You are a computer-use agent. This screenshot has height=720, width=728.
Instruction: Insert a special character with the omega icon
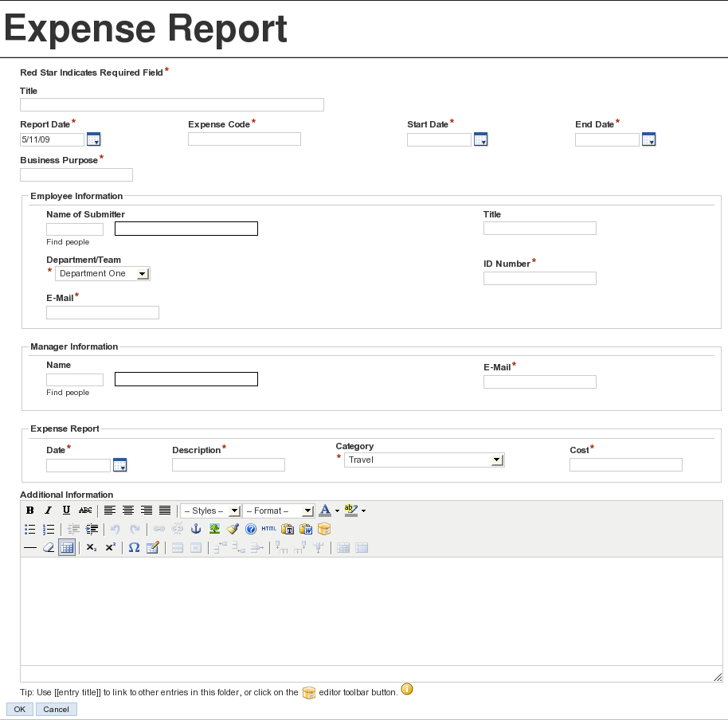[x=132, y=547]
